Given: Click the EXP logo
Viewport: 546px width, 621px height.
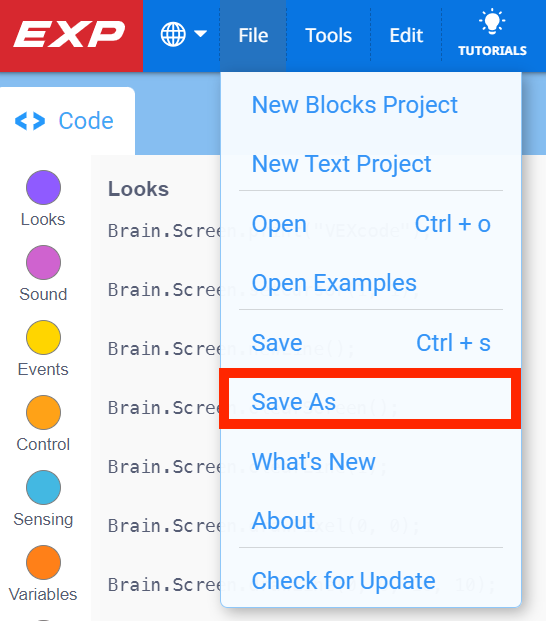Looking at the screenshot, I should (x=70, y=34).
